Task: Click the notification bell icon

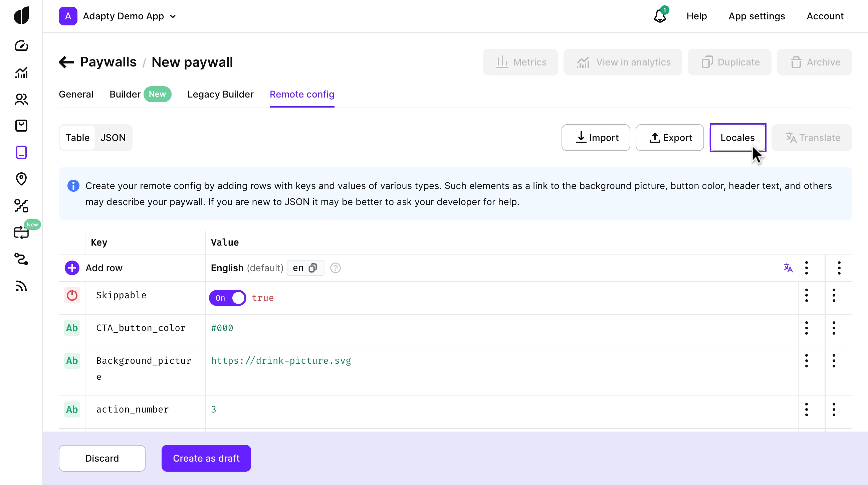Action: click(659, 16)
